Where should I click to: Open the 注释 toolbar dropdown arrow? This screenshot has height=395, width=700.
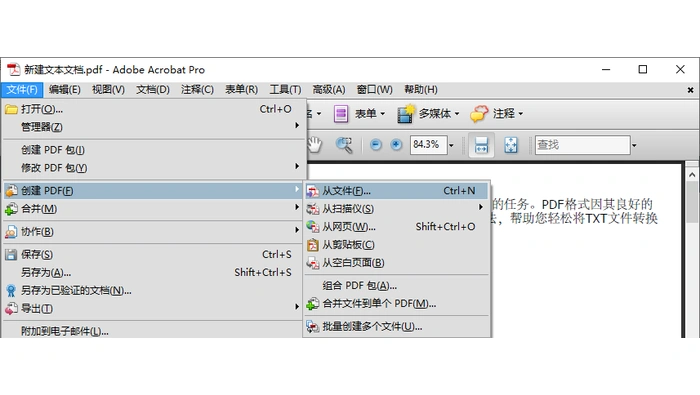tap(521, 114)
